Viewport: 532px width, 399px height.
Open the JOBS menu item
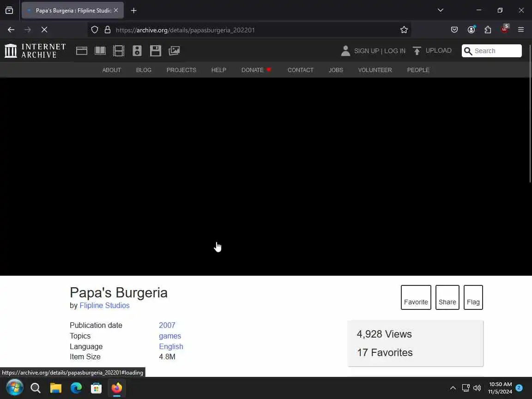point(336,70)
